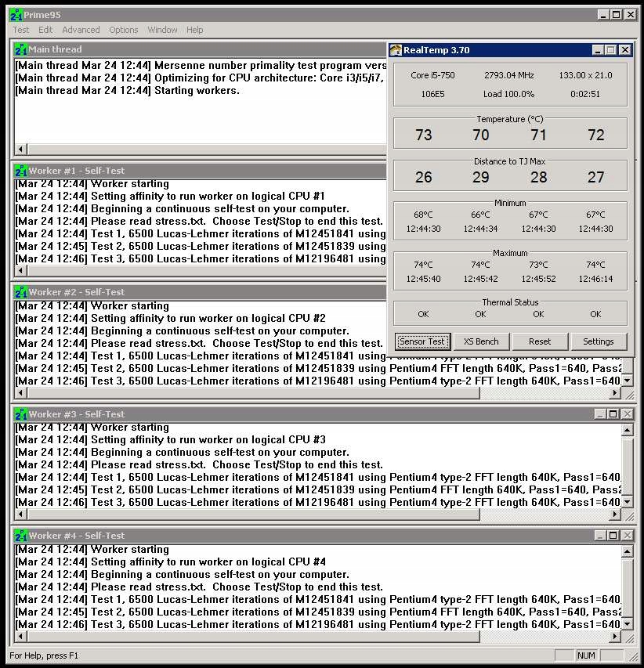Click the left scroll arrow in Worker #2
644x668 pixels.
pyautogui.click(x=20, y=392)
